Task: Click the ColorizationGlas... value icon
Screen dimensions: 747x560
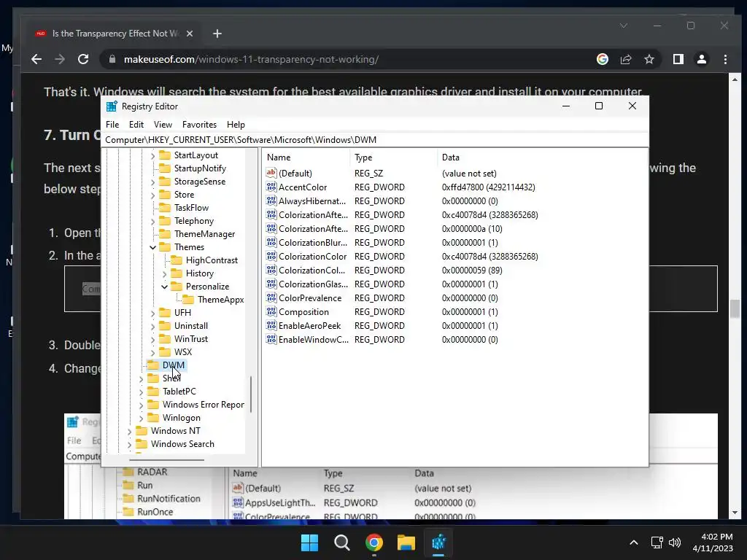Action: click(271, 284)
